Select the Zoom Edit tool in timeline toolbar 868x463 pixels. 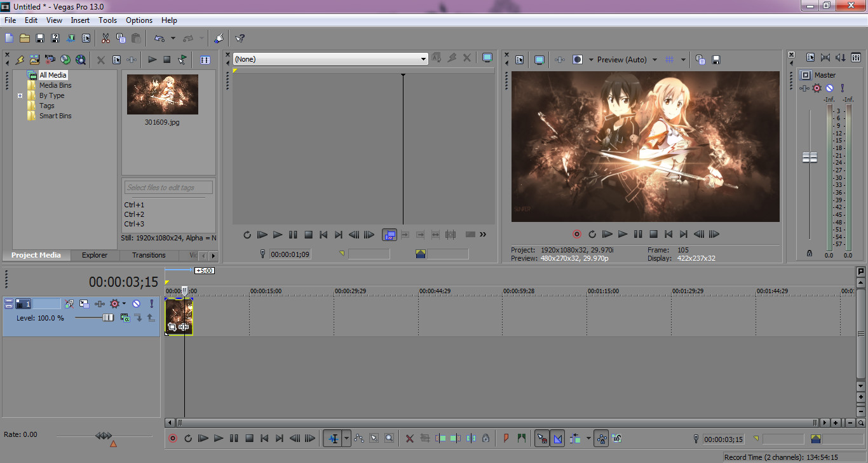click(x=389, y=438)
